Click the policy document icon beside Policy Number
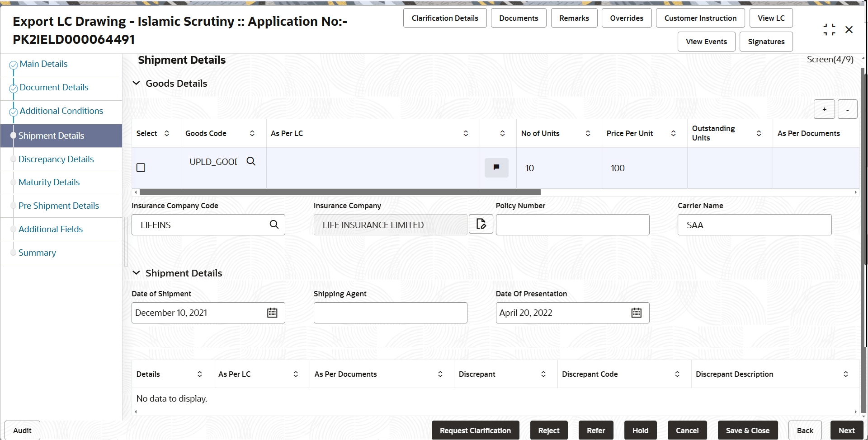This screenshot has height=440, width=868. tap(481, 224)
